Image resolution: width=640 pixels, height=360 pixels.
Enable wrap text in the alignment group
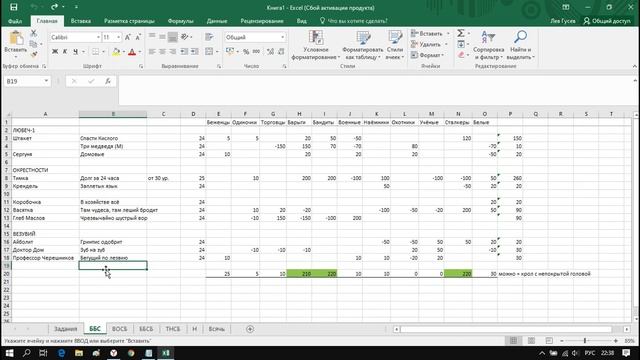tap(209, 37)
